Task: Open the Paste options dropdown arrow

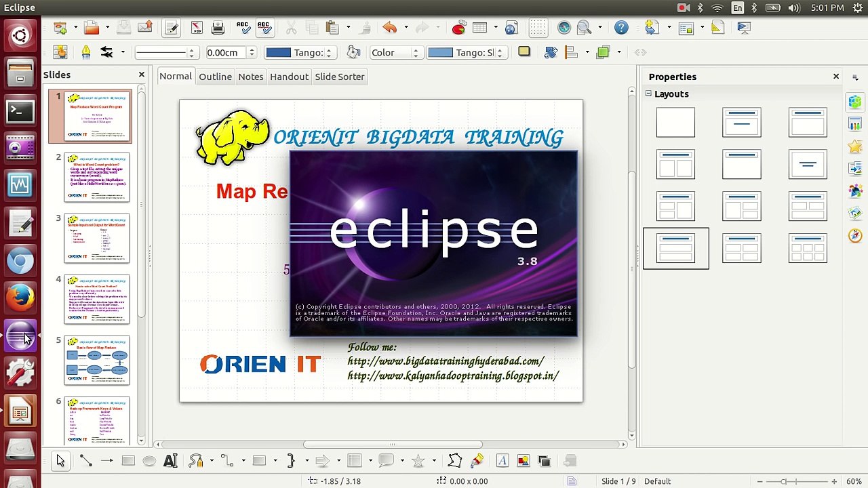Action: coord(348,28)
